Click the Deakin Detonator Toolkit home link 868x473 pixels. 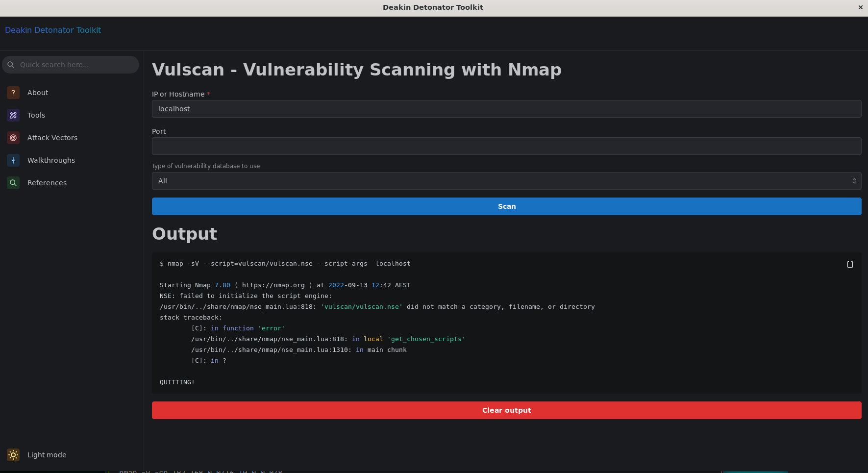point(52,30)
